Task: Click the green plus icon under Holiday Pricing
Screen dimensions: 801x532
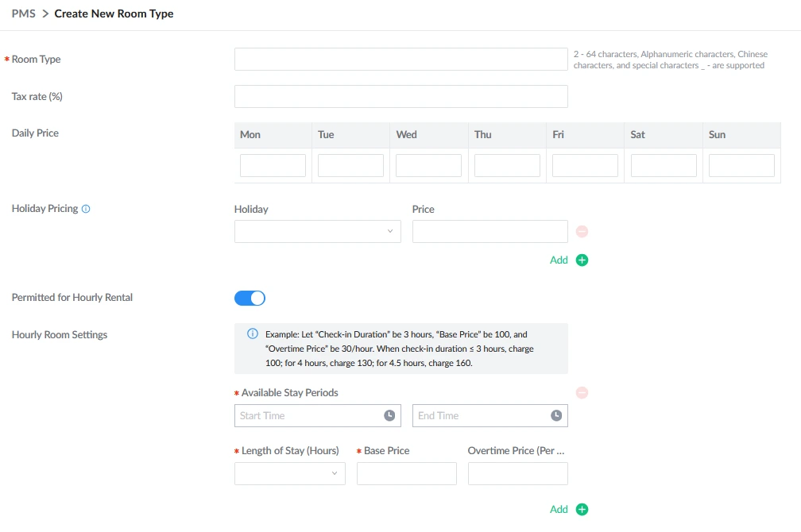Action: pos(582,260)
